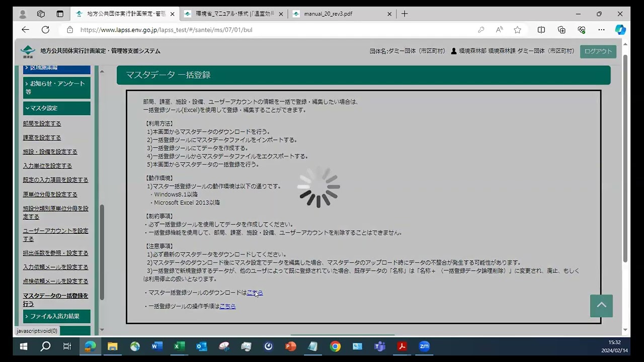Open Adobe Acrobat from the taskbar
The image size is (644, 362).
[x=401, y=346]
